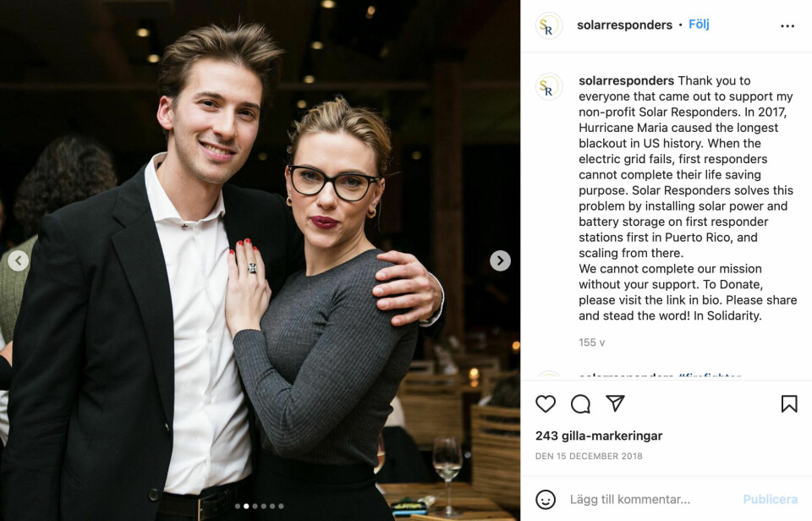Open the DEN 15 DECEMBER 2018 timestamp
Screen dimensions: 812x521
coord(589,456)
